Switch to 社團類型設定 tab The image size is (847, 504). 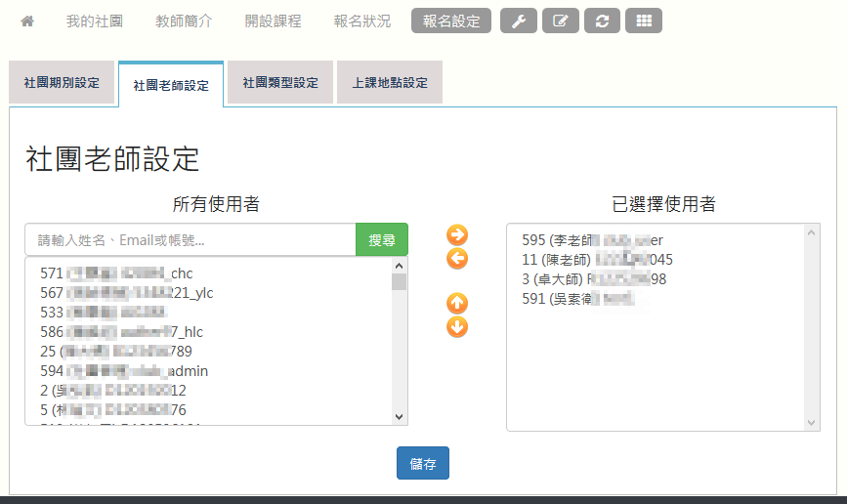pyautogui.click(x=280, y=83)
